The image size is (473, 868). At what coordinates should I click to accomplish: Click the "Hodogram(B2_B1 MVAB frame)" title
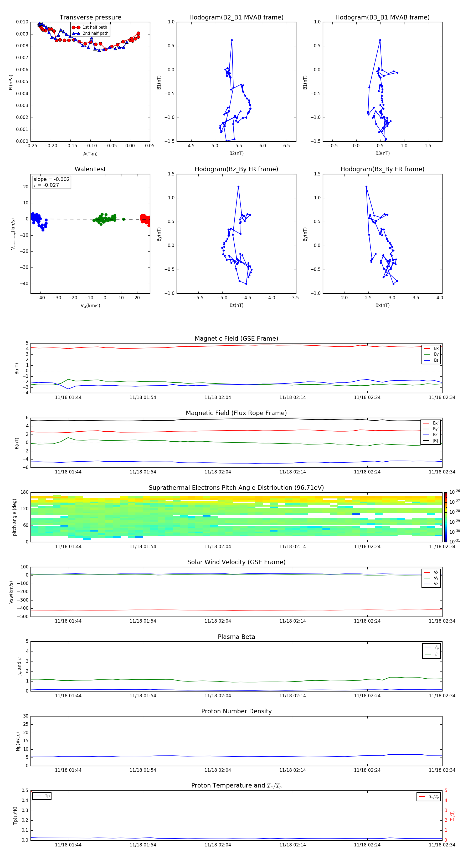(236, 18)
